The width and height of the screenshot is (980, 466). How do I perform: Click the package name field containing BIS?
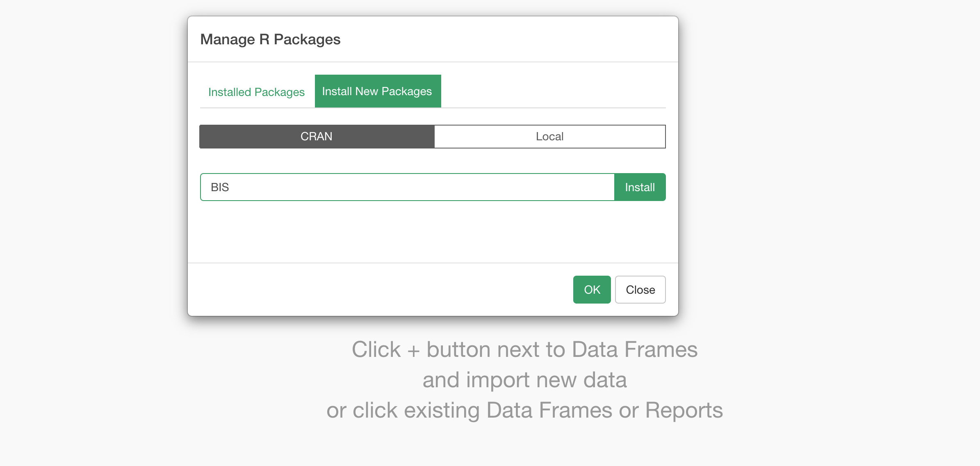pyautogui.click(x=407, y=187)
